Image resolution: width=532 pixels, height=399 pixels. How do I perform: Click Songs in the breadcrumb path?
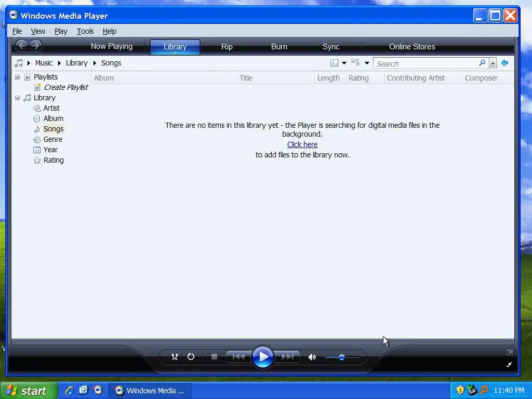(x=111, y=63)
